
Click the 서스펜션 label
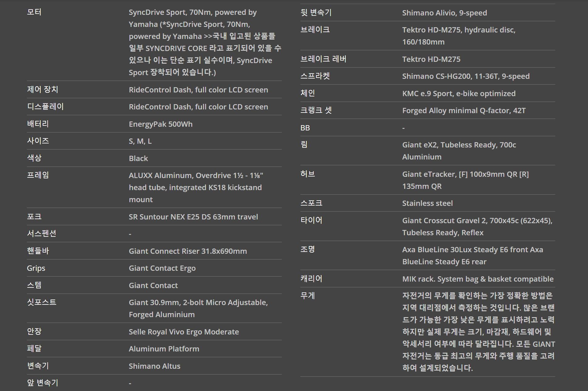point(41,233)
